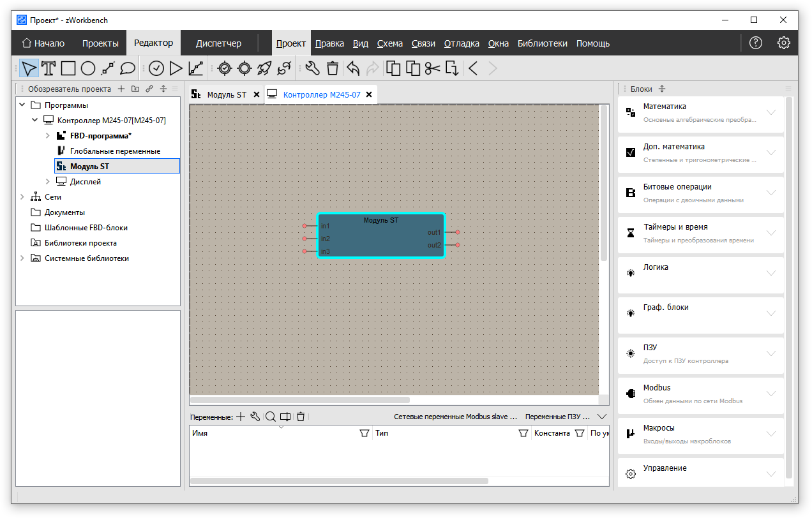Expand the Сети tree node
Screen dimensions: 812x518
tap(22, 197)
